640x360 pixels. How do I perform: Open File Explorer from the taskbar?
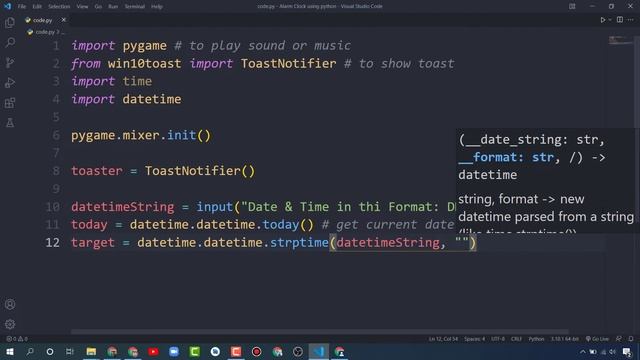tap(91, 351)
